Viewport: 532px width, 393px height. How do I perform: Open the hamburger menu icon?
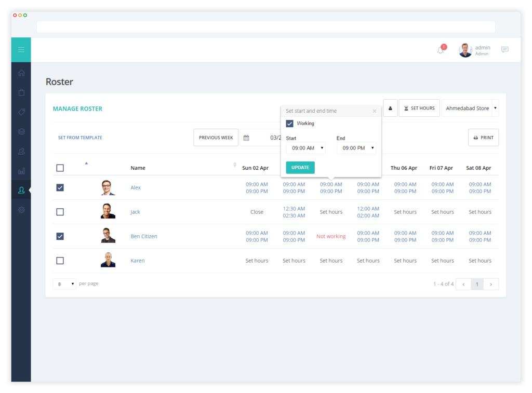click(x=21, y=50)
